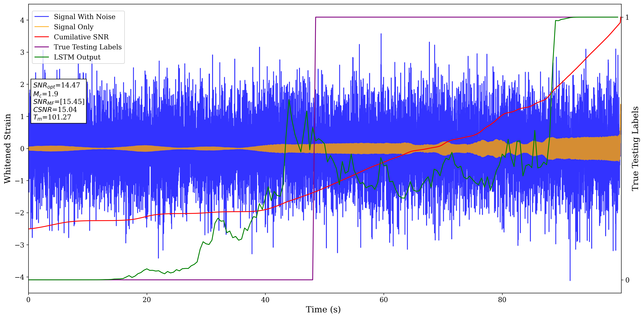Click the 'Cumilative SNR' legend label
The height and width of the screenshot is (318, 644).
tap(81, 37)
